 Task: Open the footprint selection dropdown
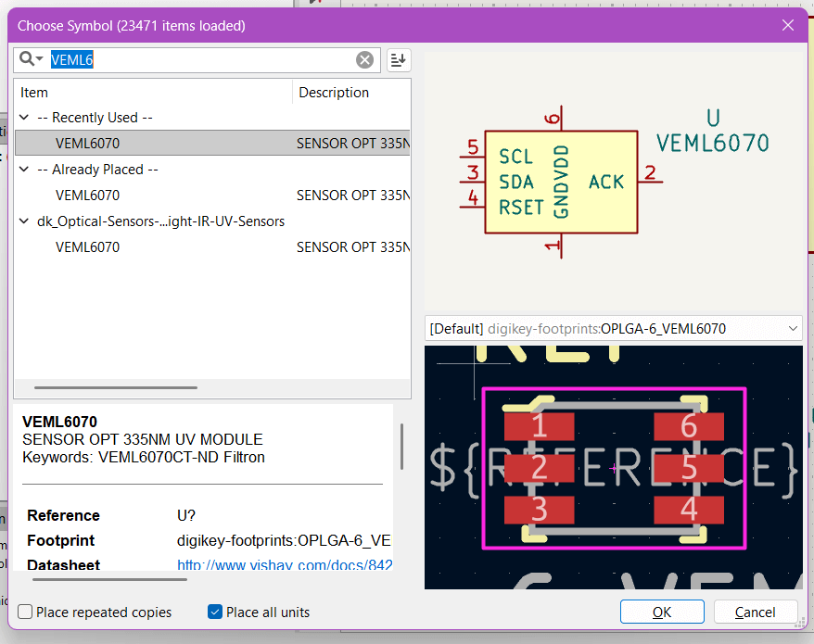[793, 327]
